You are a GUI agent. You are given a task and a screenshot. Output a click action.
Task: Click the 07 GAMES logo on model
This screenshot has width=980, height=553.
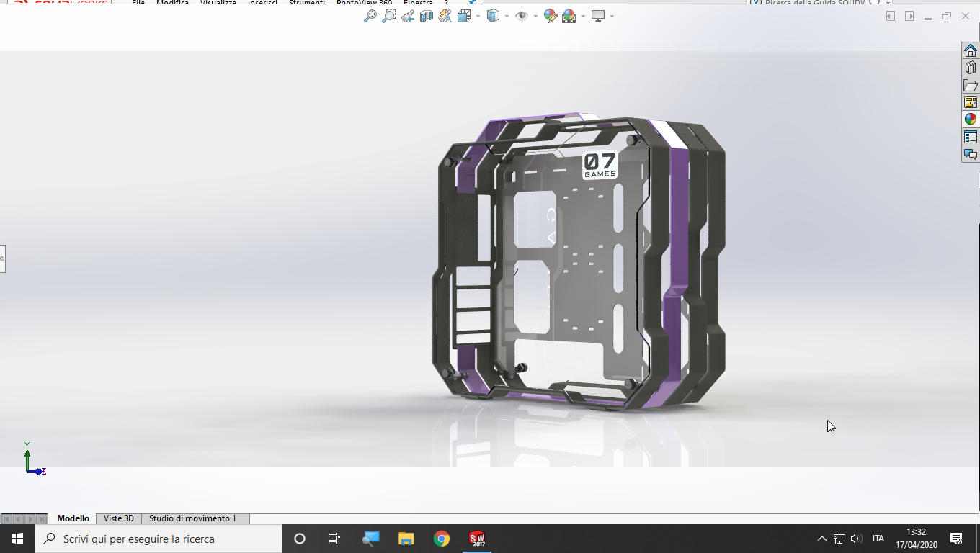pyautogui.click(x=600, y=165)
